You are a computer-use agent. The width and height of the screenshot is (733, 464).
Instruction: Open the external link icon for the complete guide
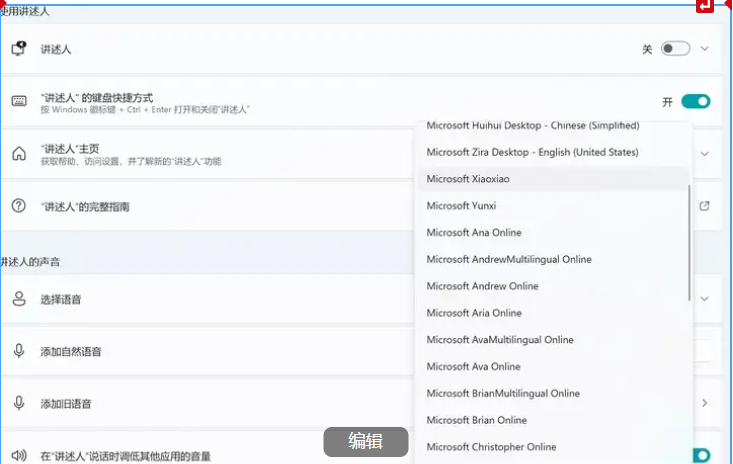tap(704, 206)
